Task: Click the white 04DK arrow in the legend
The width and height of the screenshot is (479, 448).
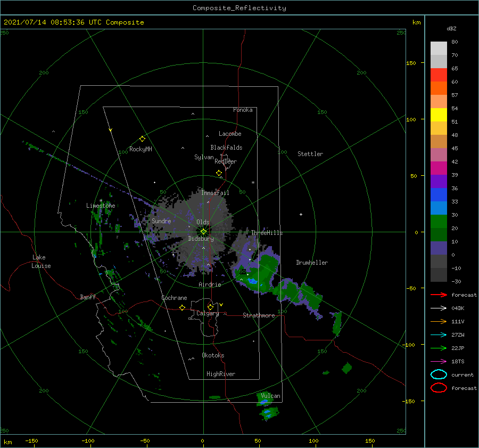Action: pos(439,308)
